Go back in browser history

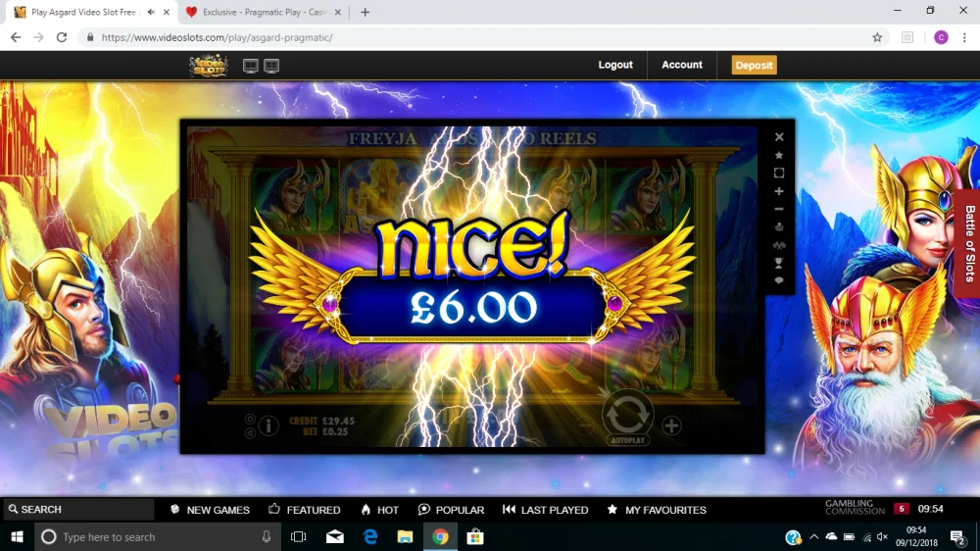pyautogui.click(x=16, y=37)
